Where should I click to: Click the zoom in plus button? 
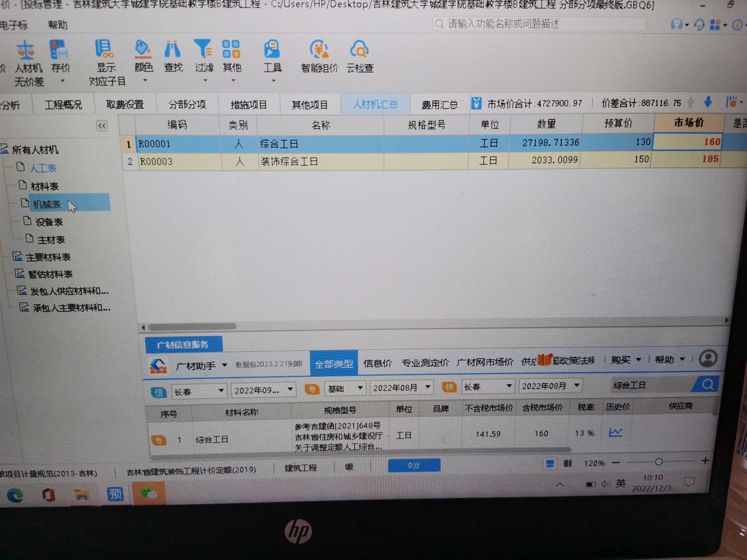[x=705, y=461]
